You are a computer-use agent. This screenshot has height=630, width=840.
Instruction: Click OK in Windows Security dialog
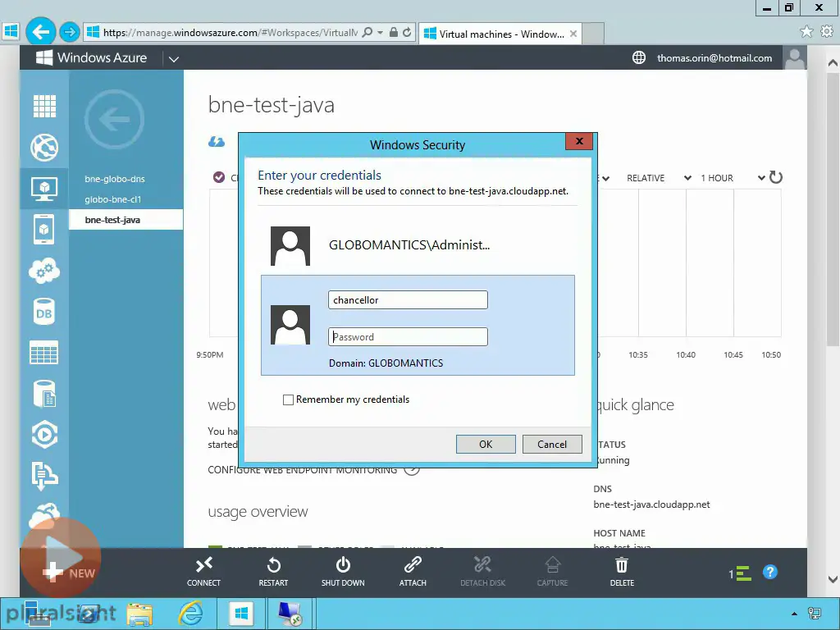(x=486, y=444)
